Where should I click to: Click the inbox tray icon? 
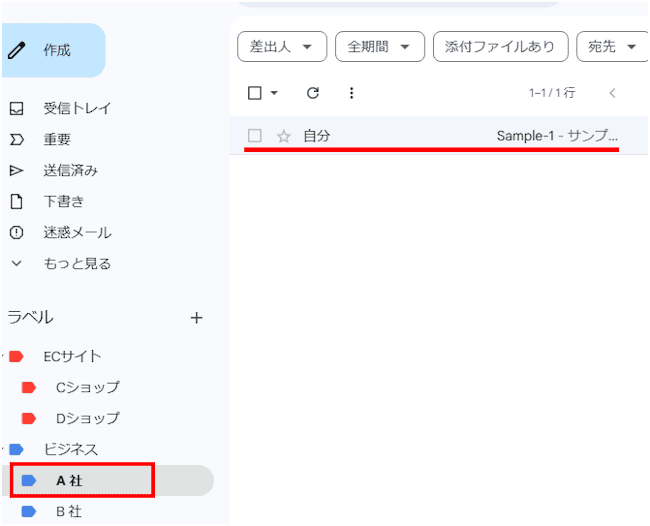pyautogui.click(x=17, y=109)
